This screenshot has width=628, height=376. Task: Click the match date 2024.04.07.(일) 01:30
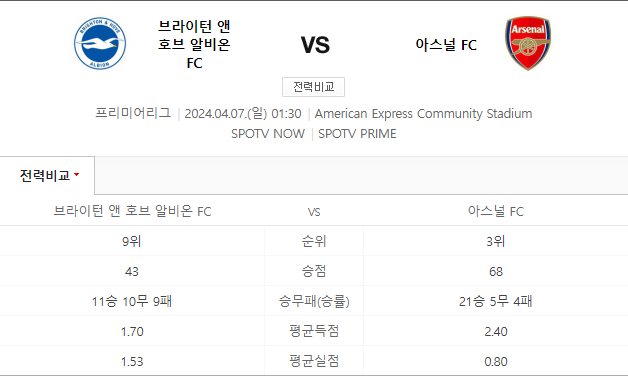(243, 114)
